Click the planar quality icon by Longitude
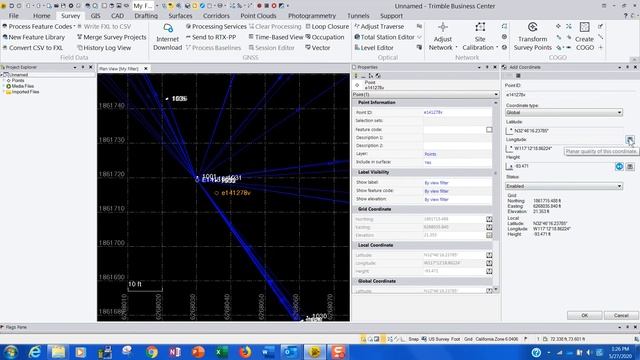This screenshot has height=360, width=640. pos(630,140)
